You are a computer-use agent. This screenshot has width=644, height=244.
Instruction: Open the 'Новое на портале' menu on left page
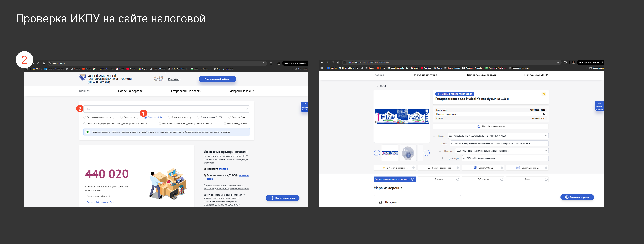click(130, 91)
